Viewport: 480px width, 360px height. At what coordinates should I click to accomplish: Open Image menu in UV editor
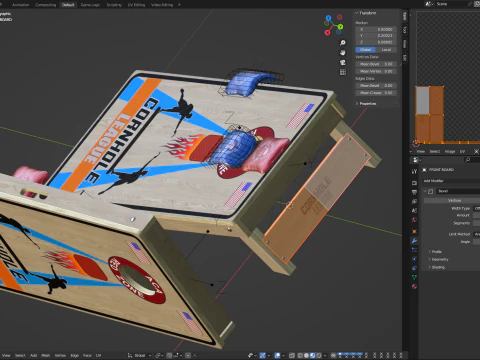450,151
